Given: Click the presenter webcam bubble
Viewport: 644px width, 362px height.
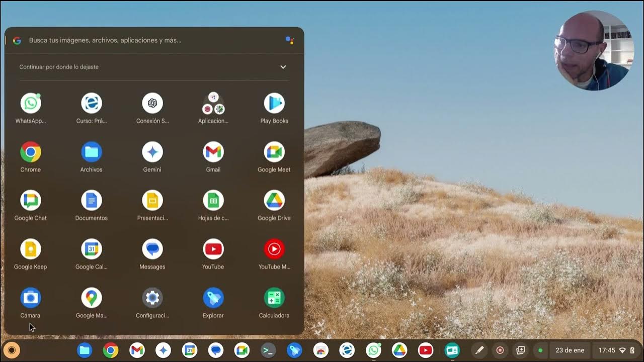Looking at the screenshot, I should (x=594, y=50).
